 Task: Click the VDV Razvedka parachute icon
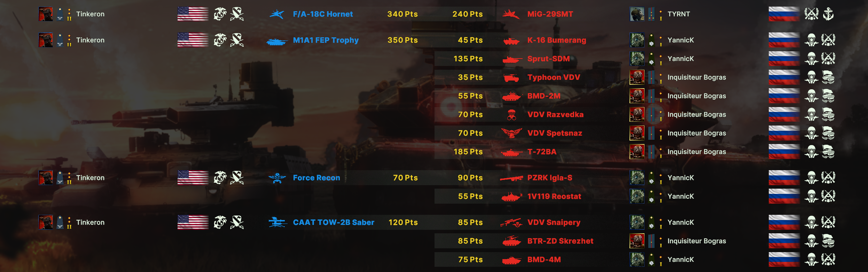pyautogui.click(x=511, y=115)
